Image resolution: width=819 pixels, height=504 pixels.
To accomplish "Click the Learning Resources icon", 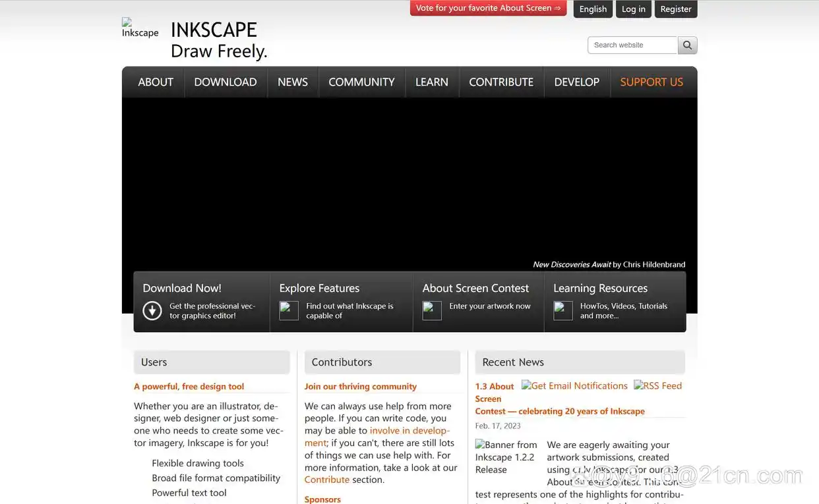I will click(562, 310).
